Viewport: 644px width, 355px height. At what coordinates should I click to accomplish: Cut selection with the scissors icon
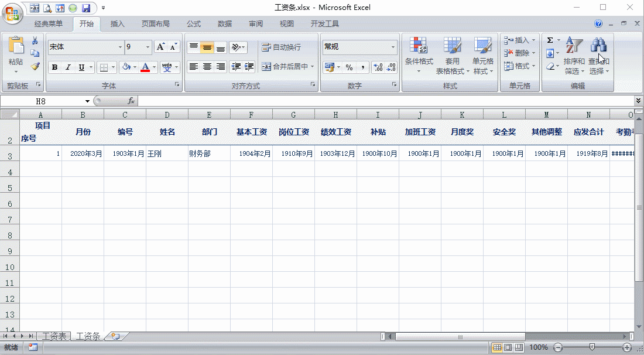(x=35, y=40)
